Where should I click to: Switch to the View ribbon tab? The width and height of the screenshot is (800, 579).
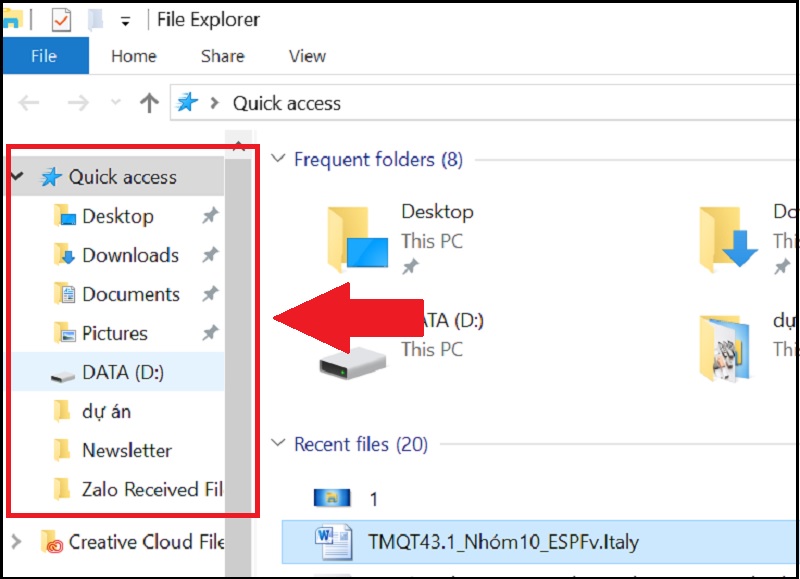pos(307,56)
